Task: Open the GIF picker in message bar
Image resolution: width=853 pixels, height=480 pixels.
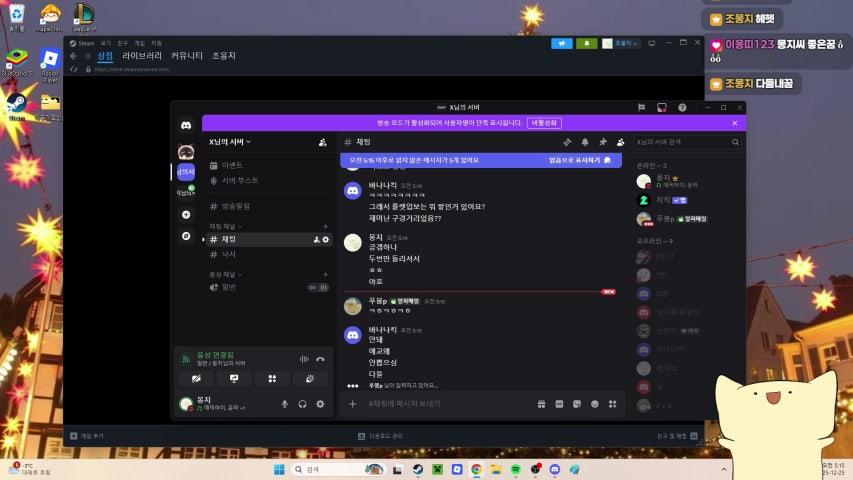Action: (x=559, y=404)
